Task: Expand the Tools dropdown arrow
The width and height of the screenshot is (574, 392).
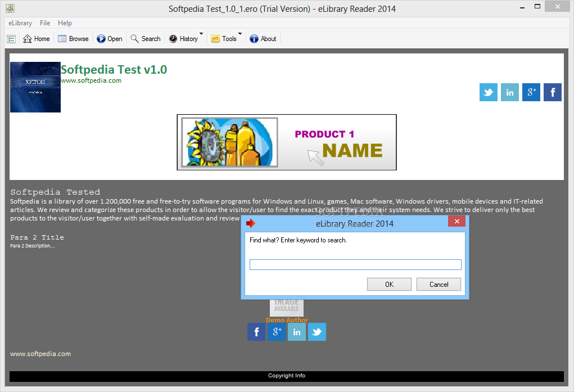Action: click(x=240, y=34)
